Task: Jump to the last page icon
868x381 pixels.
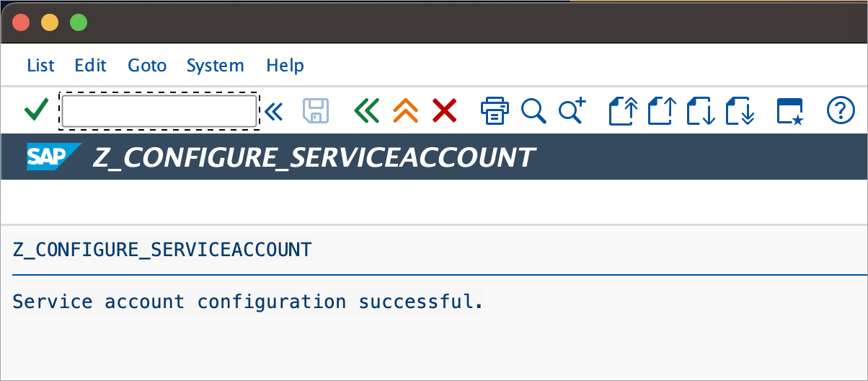Action: click(740, 111)
